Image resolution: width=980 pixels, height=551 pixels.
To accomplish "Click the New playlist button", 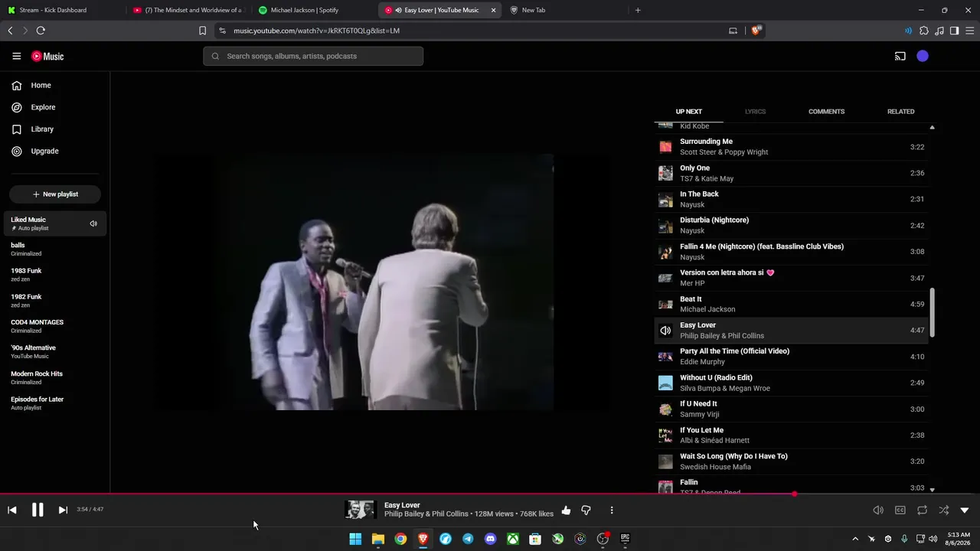I will (55, 194).
